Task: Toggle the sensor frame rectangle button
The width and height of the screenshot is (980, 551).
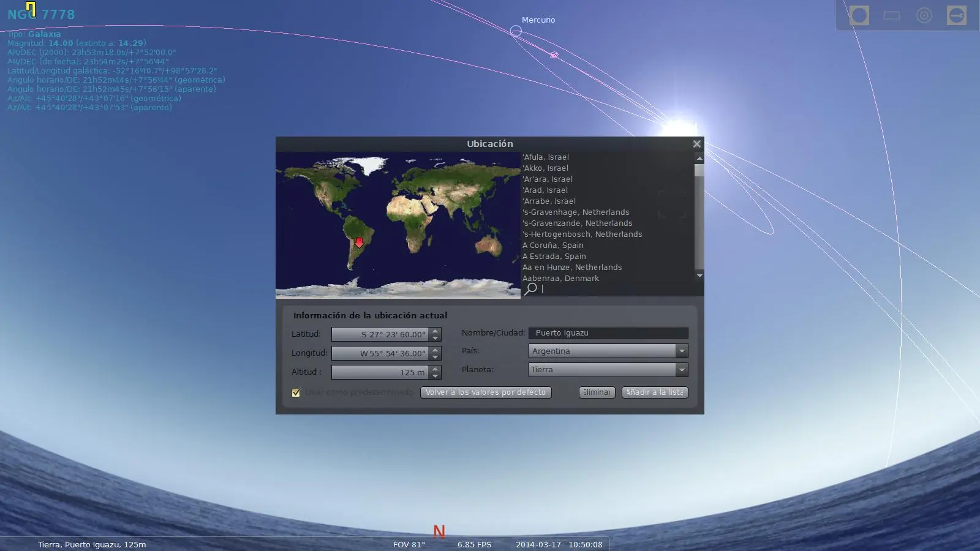Action: pos(892,15)
